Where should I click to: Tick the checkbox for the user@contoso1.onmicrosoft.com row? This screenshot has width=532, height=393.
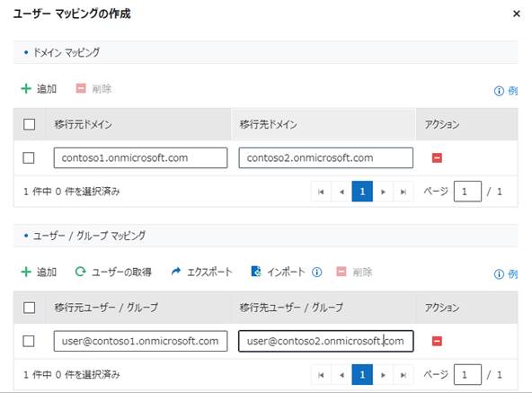pos(29,341)
